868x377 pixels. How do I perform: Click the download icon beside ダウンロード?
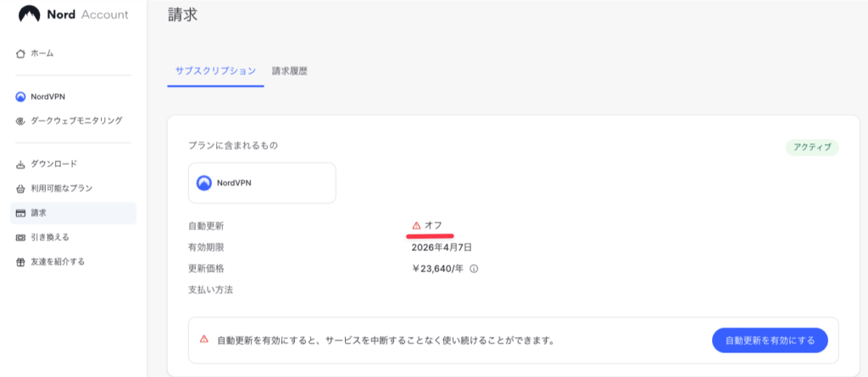[x=20, y=164]
